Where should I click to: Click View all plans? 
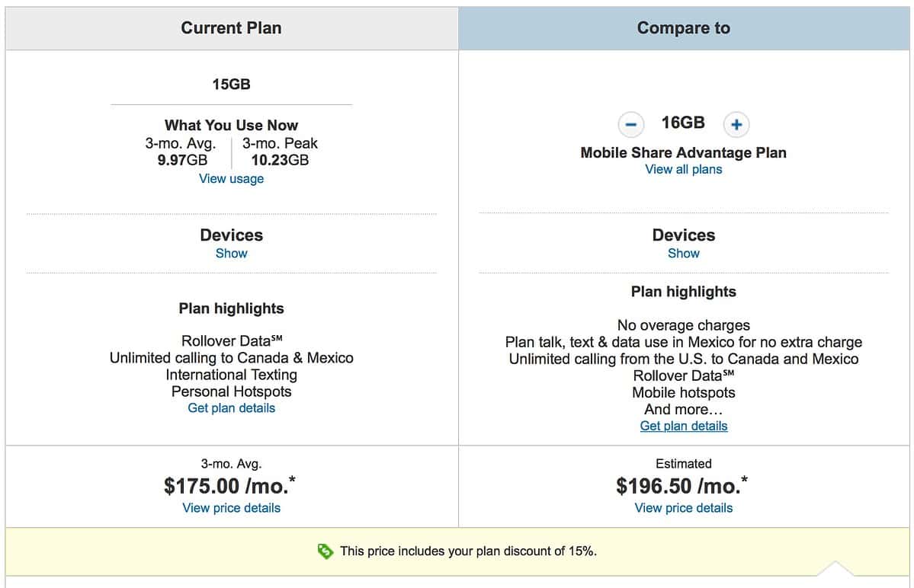[x=683, y=169]
